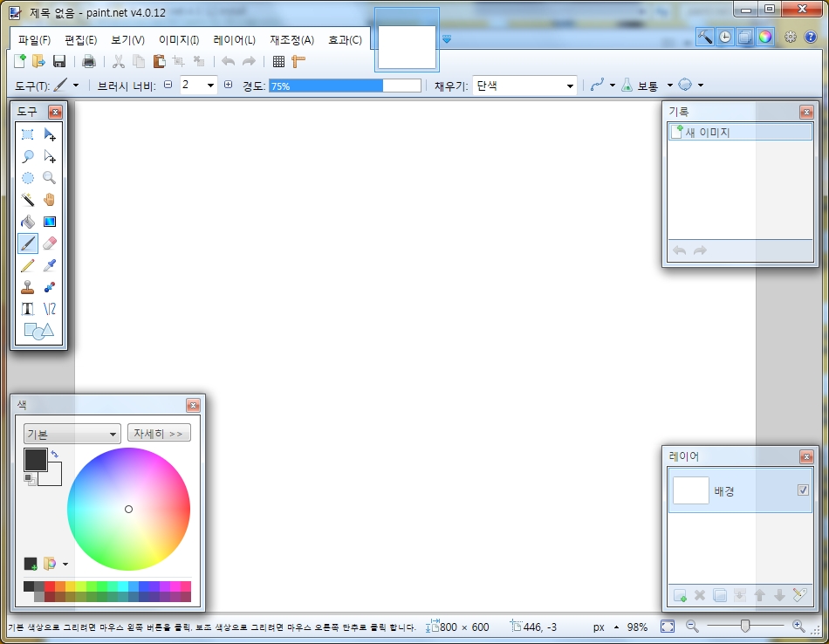Choose the Color Picker eyedropper tool
Viewport: 829px width, 644px height.
pos(50,265)
